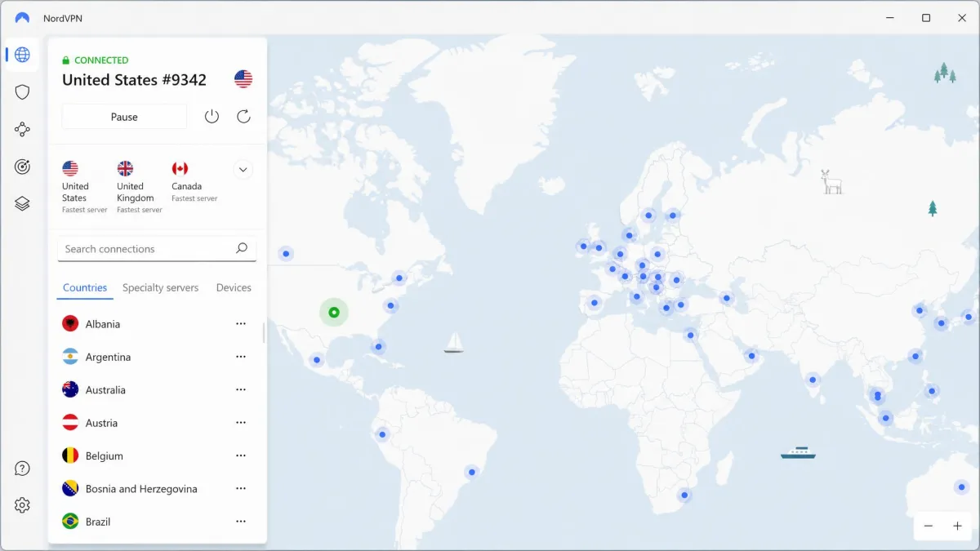
Task: Open the Albania more options menu
Action: [241, 324]
